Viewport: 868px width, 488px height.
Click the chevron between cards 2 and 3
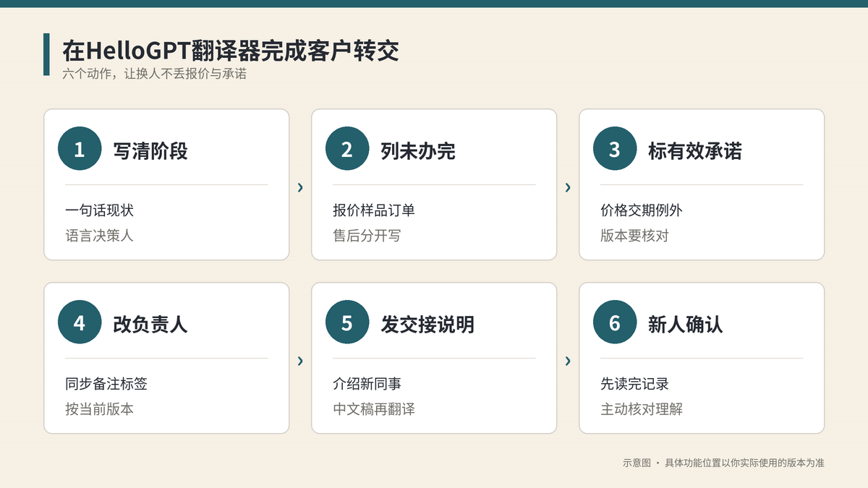(568, 188)
